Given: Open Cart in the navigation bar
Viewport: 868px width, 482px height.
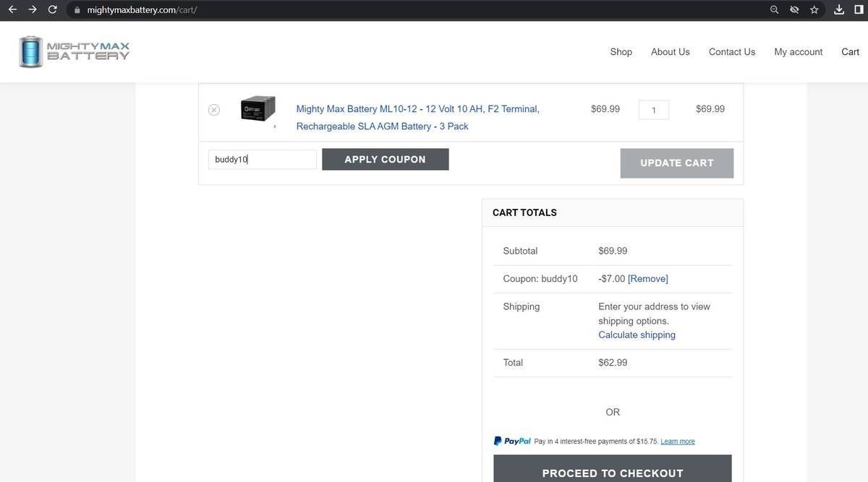Looking at the screenshot, I should [850, 52].
